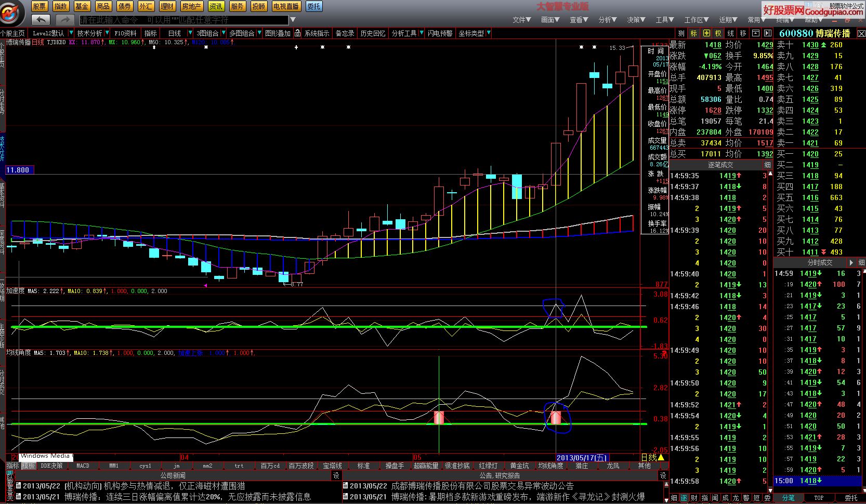Click the back arrow button

[41, 20]
